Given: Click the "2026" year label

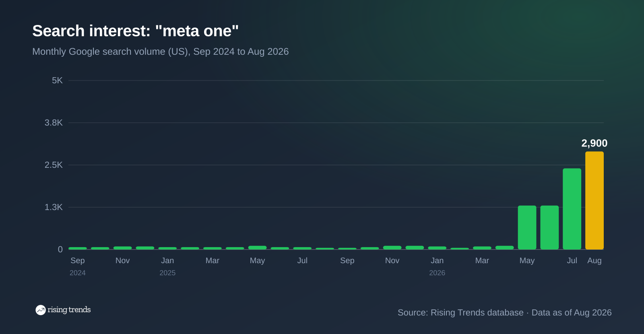Looking at the screenshot, I should click(x=437, y=273).
